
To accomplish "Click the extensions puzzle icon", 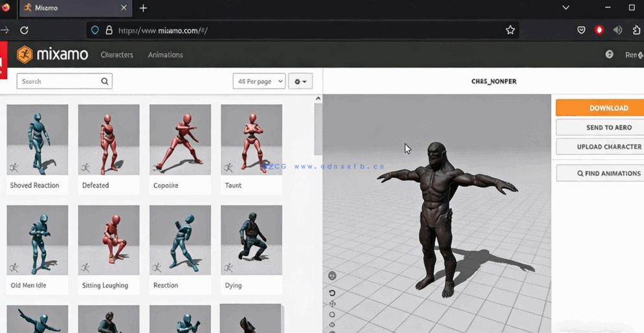I will tap(636, 30).
